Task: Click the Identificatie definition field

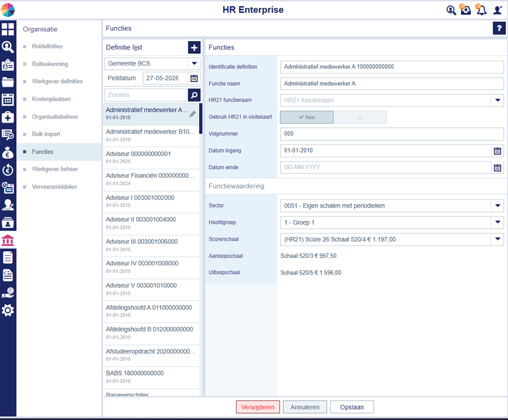Action: (392, 67)
